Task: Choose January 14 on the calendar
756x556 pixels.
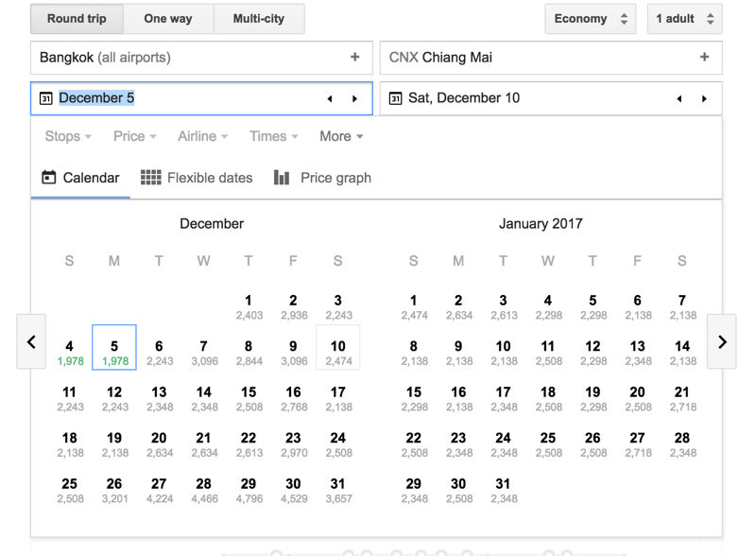Action: [x=682, y=352]
